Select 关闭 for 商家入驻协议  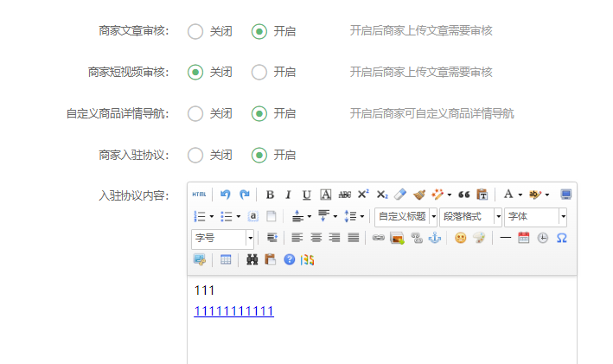pyautogui.click(x=195, y=156)
